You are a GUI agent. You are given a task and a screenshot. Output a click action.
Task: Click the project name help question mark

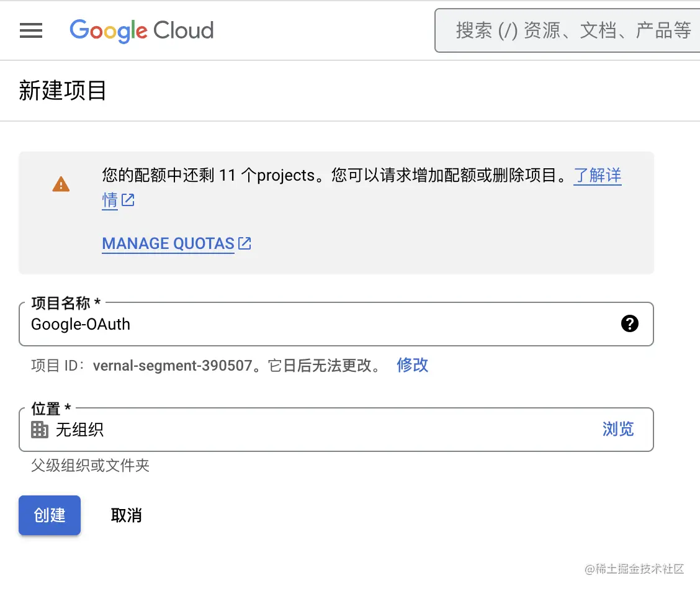(x=629, y=323)
